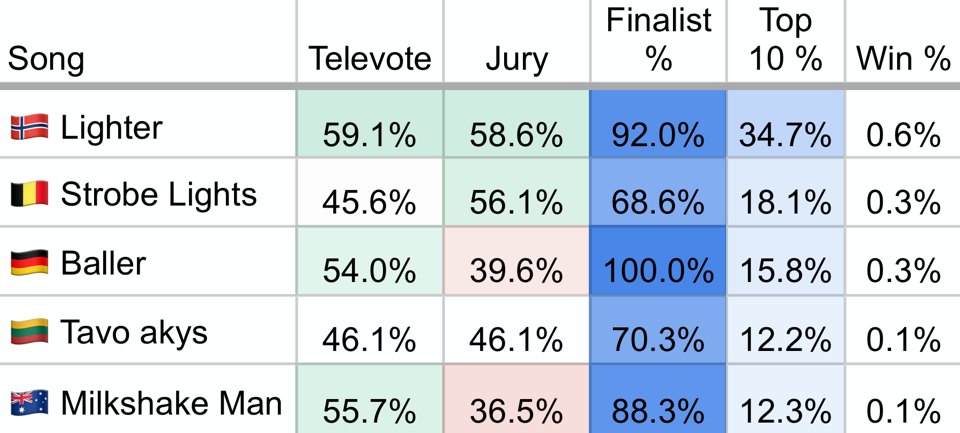This screenshot has width=960, height=433.
Task: Click Lighter's 92.0% finalist cell
Action: tap(658, 124)
